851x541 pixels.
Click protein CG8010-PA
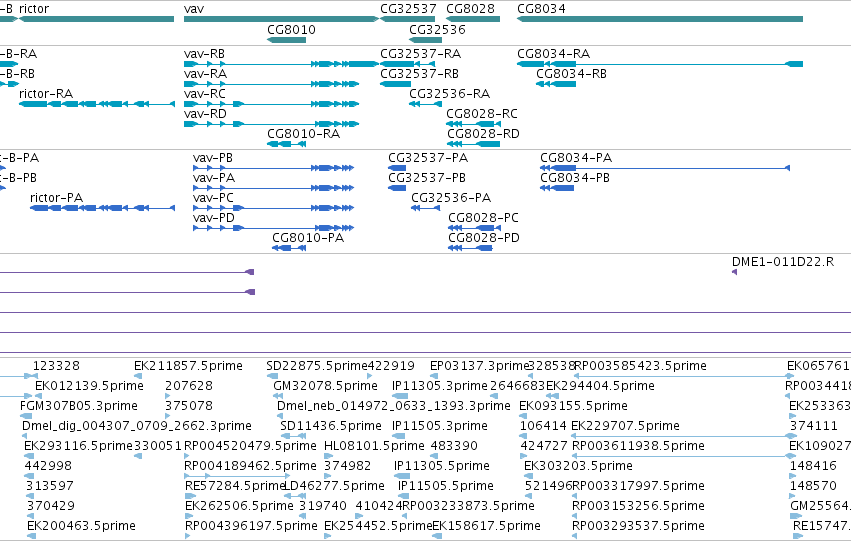coord(289,248)
